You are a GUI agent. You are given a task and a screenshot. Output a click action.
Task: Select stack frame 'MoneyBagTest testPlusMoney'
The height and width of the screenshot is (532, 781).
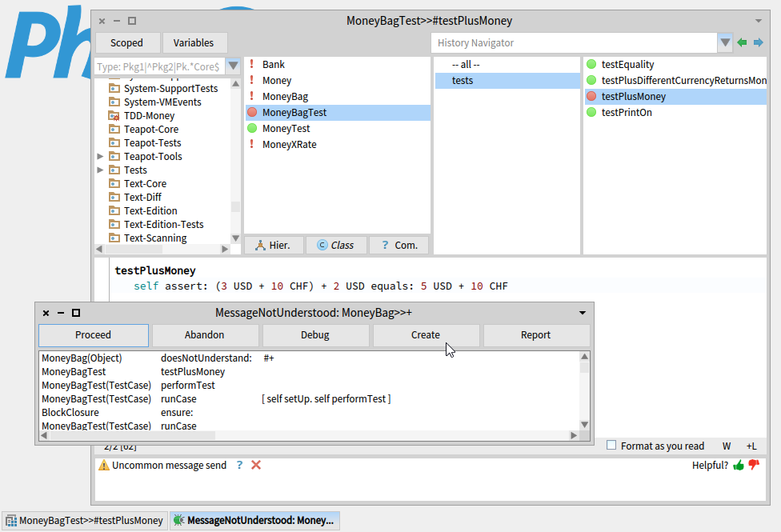[309, 372]
